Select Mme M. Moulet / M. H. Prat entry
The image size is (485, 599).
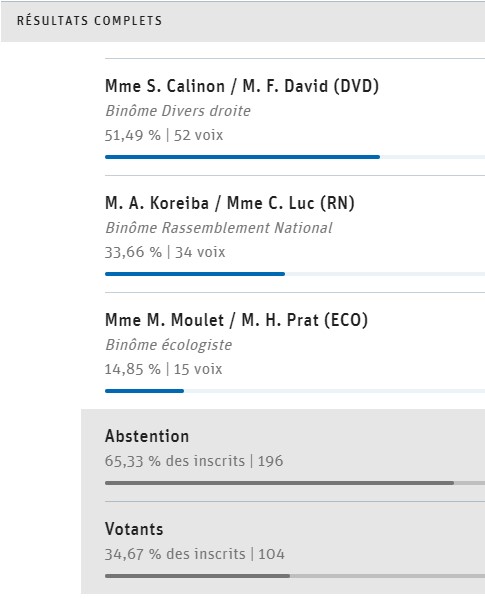pos(236,320)
